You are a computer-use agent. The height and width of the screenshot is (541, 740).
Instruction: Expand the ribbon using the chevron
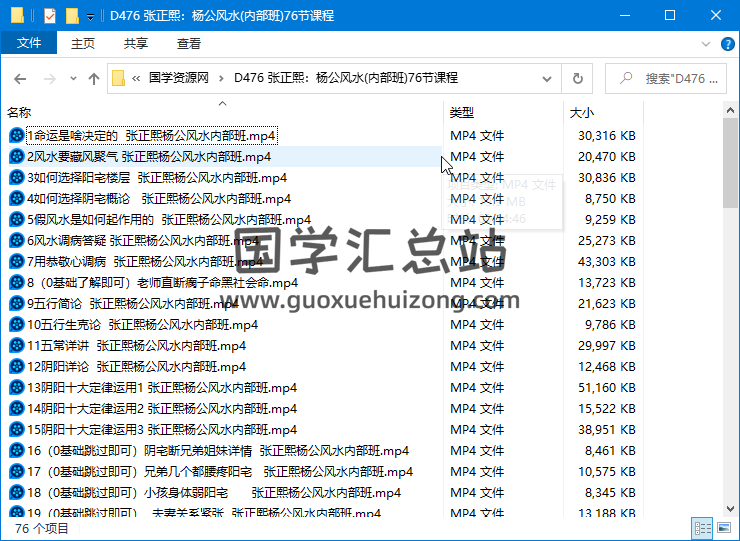[x=705, y=44]
